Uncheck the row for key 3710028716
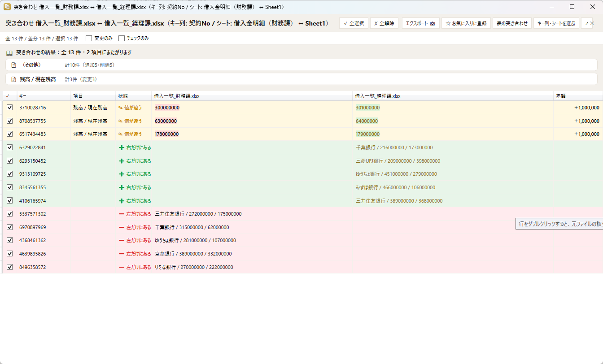Image resolution: width=603 pixels, height=364 pixels. [x=10, y=108]
